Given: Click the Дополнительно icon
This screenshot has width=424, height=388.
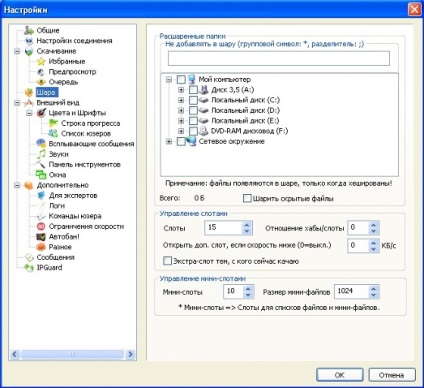Looking at the screenshot, I should (x=29, y=185).
